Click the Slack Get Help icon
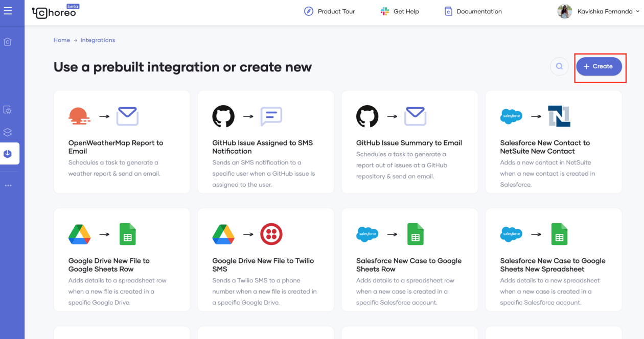 (x=385, y=11)
